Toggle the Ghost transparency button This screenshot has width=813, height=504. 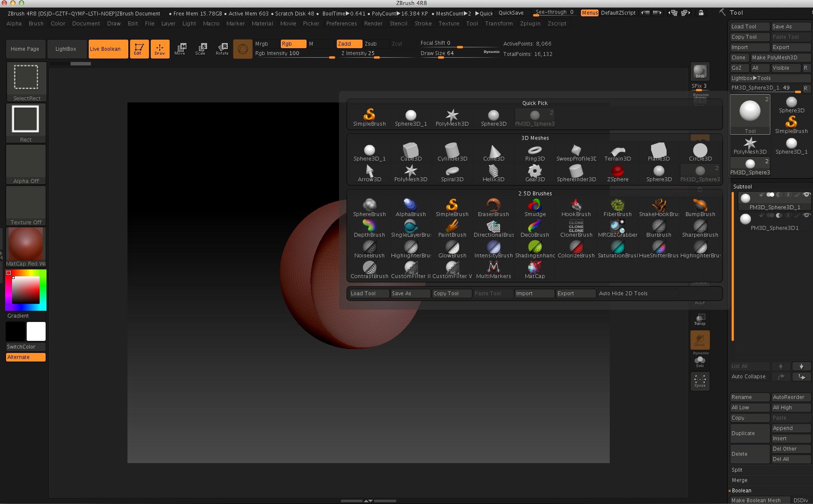700,340
